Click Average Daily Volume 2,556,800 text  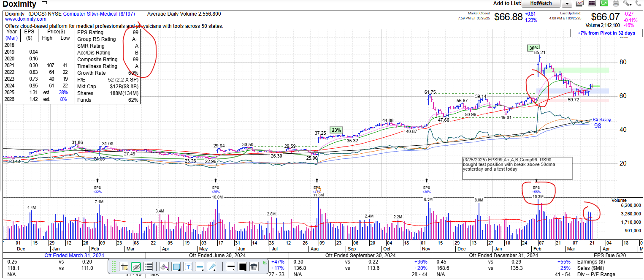tap(184, 14)
